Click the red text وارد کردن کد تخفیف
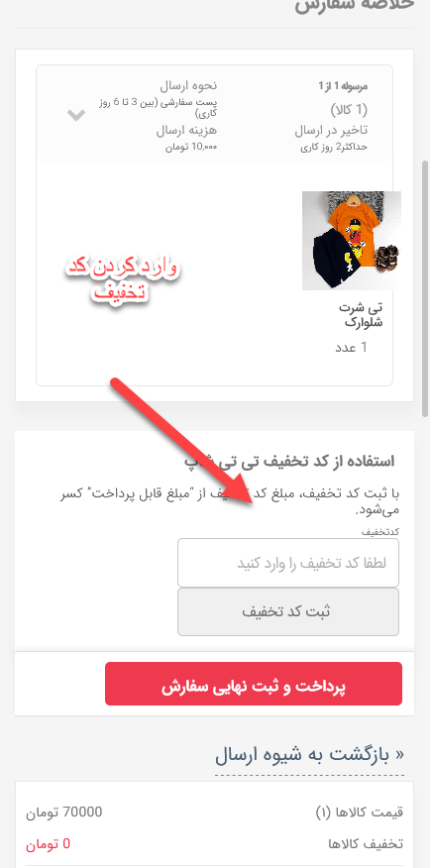Screen dimensions: 430x868 [122, 279]
